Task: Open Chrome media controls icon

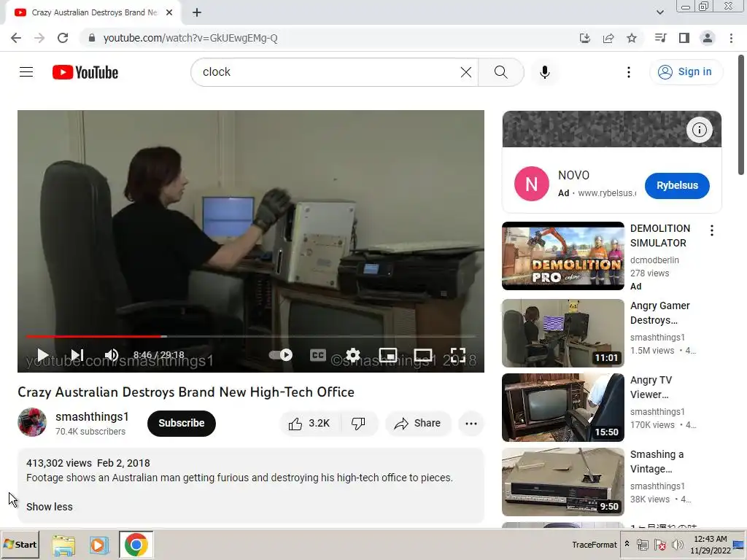Action: pos(660,38)
